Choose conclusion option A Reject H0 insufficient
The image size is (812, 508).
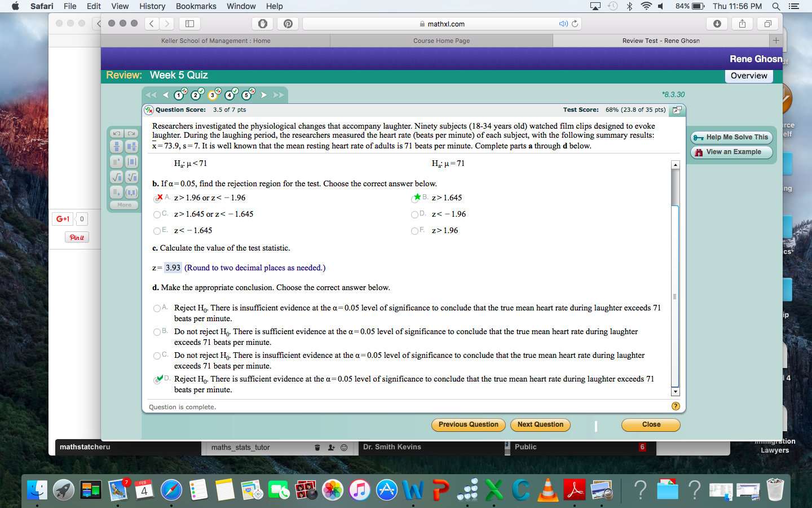pos(157,308)
